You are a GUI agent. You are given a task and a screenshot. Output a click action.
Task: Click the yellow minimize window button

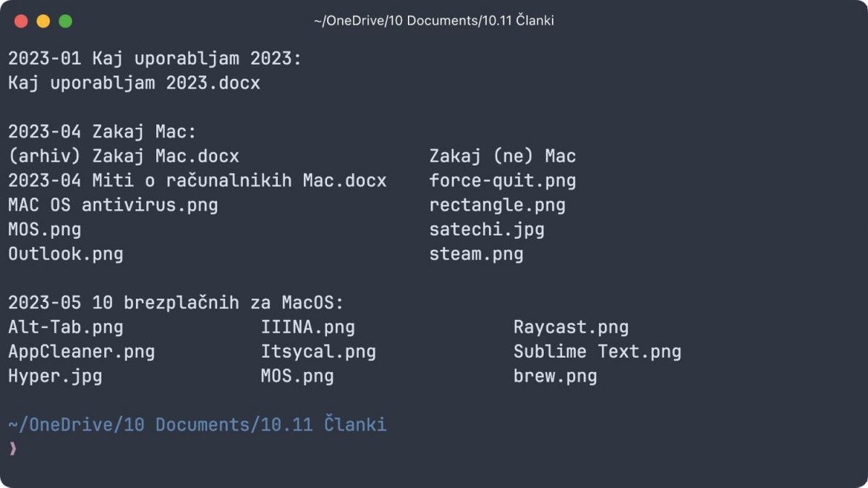(x=43, y=21)
